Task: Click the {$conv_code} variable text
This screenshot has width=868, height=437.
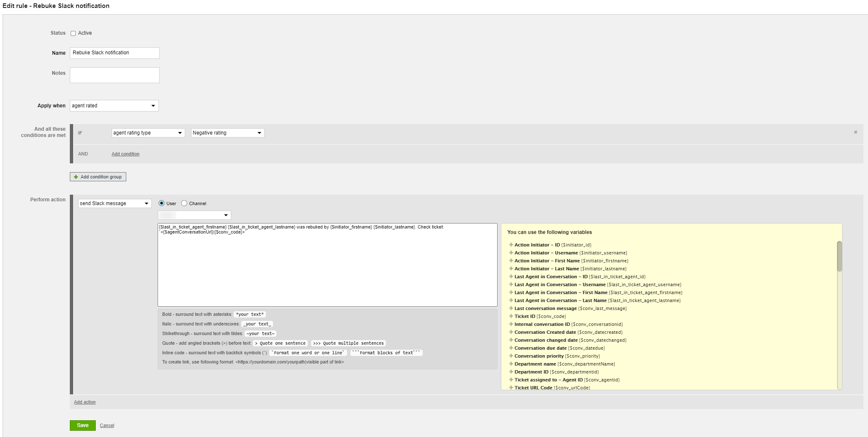Action: point(551,317)
